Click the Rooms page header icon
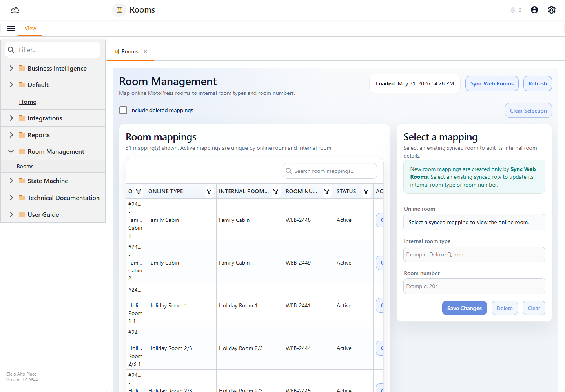Viewport: 565px width, 392px height. [120, 10]
